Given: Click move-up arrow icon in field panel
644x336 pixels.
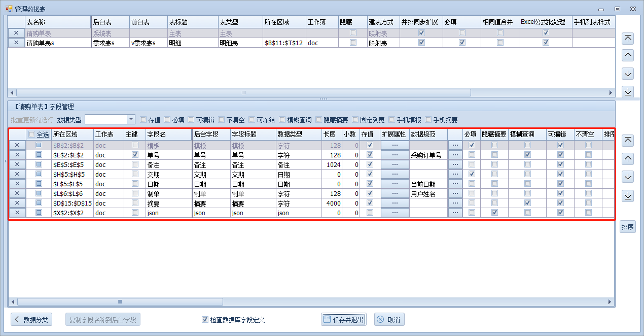Looking at the screenshot, I should pos(628,159).
